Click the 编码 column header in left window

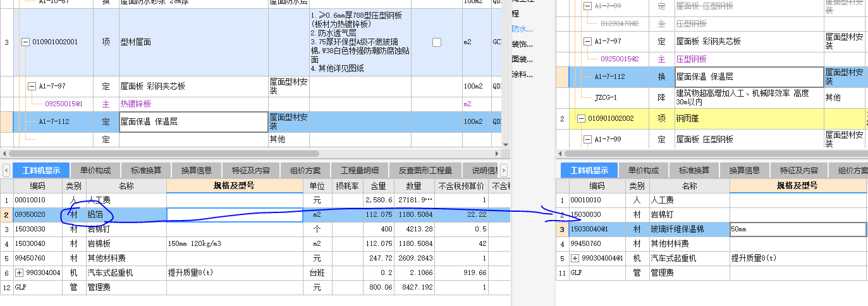(x=38, y=186)
